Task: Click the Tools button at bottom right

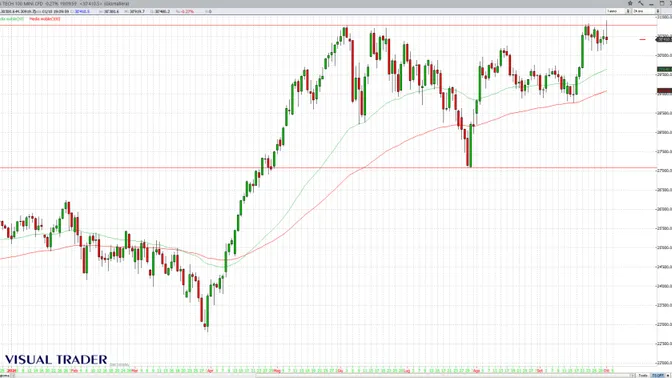Action: [643, 375]
